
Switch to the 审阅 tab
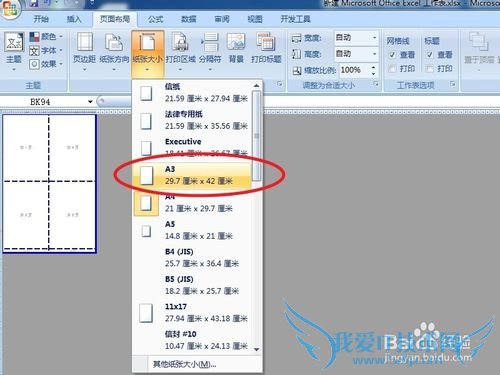[x=222, y=19]
